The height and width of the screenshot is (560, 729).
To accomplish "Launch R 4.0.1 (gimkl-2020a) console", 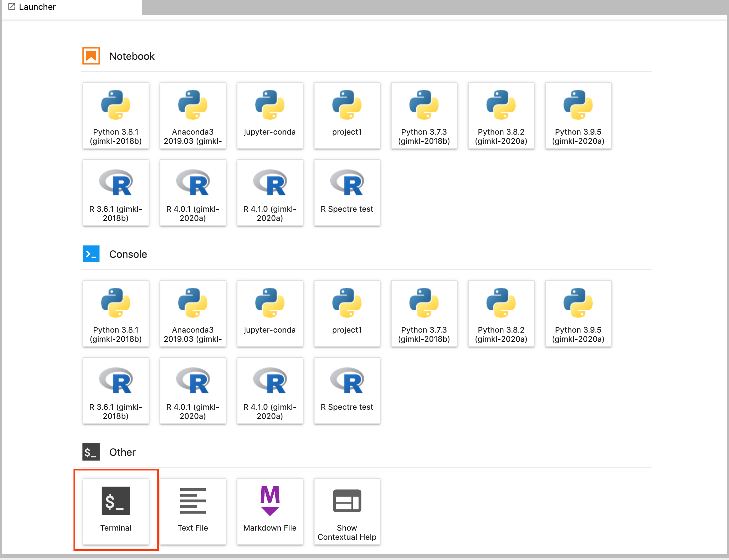I will point(193,390).
